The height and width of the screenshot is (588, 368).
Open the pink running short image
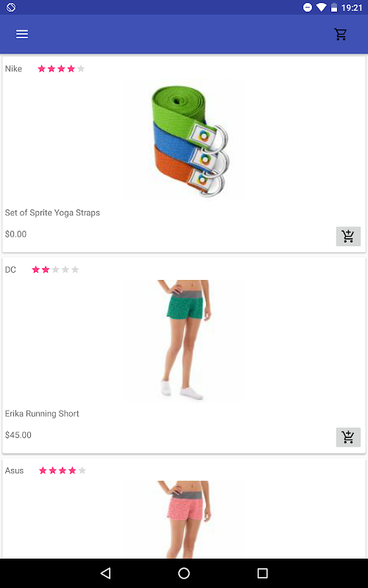[x=184, y=520]
